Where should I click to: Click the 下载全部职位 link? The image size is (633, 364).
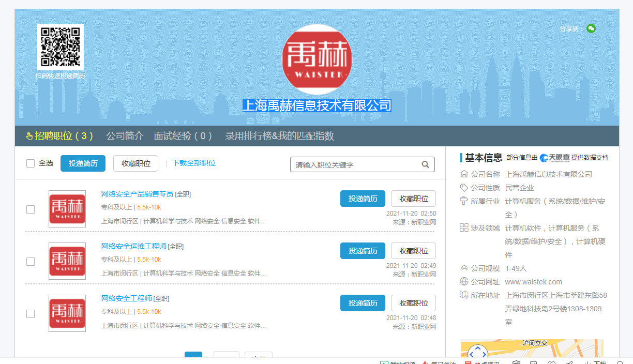(194, 163)
